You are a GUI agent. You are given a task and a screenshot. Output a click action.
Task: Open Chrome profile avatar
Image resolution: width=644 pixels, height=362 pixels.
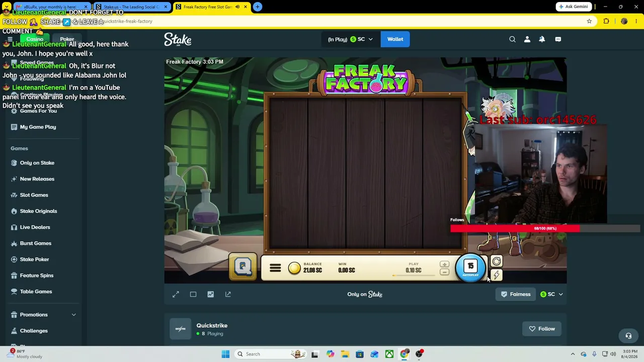(x=624, y=21)
